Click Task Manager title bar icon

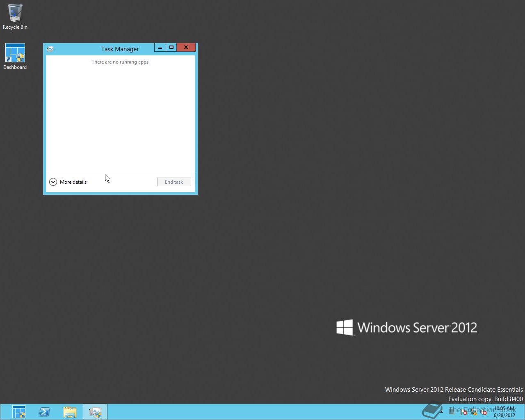click(x=50, y=49)
